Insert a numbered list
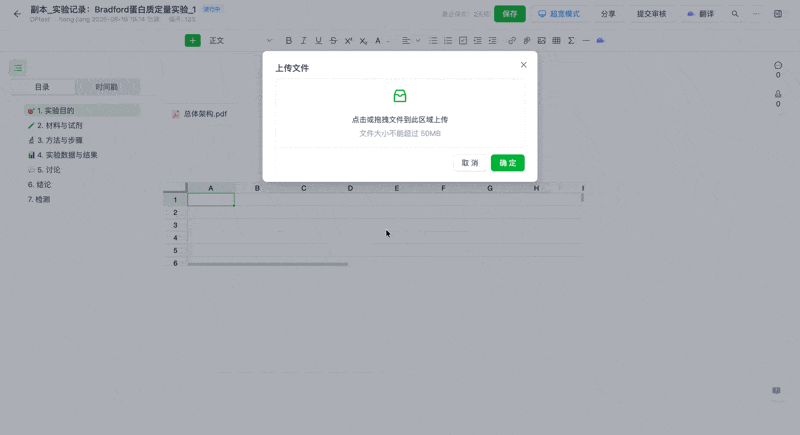This screenshot has height=435, width=800. [447, 40]
